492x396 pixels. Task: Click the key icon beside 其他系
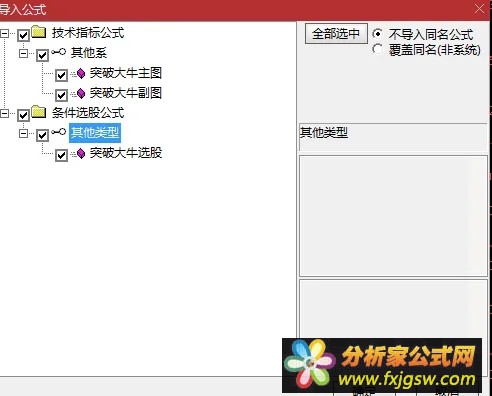(59, 52)
